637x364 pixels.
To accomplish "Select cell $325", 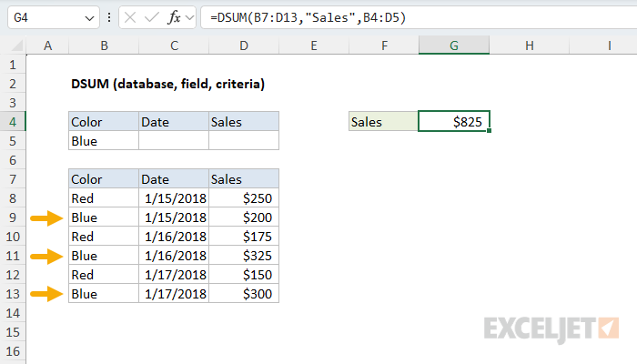I will tap(244, 255).
